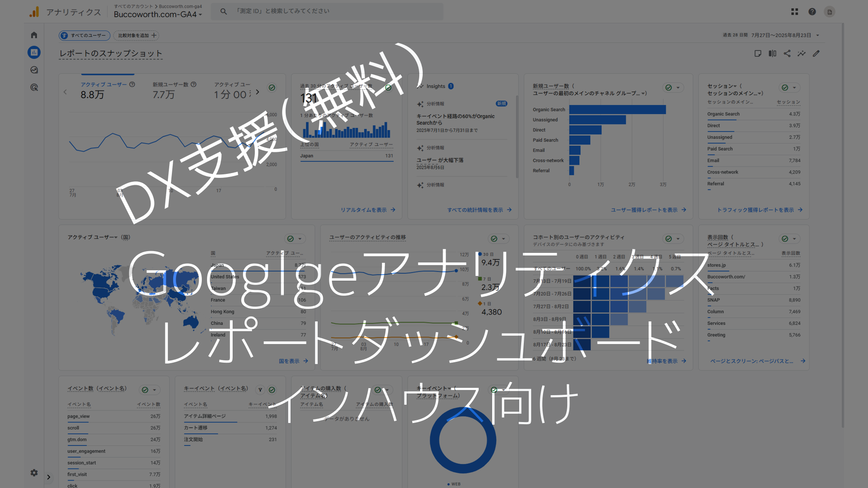Open トラフィック獲得レポートを表示 link
Screen dimensions: 868x488
tap(759, 210)
